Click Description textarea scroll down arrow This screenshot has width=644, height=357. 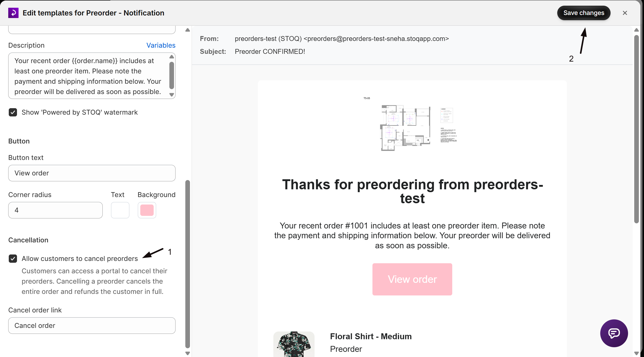point(172,95)
